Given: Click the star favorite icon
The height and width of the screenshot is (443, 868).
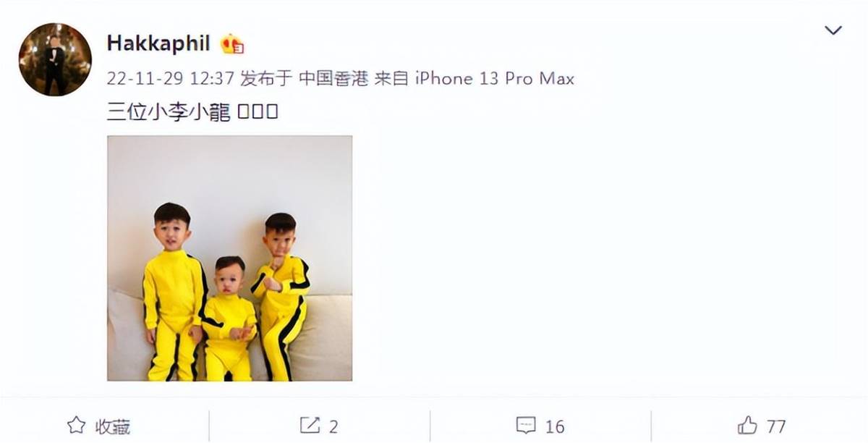Looking at the screenshot, I should [x=76, y=426].
